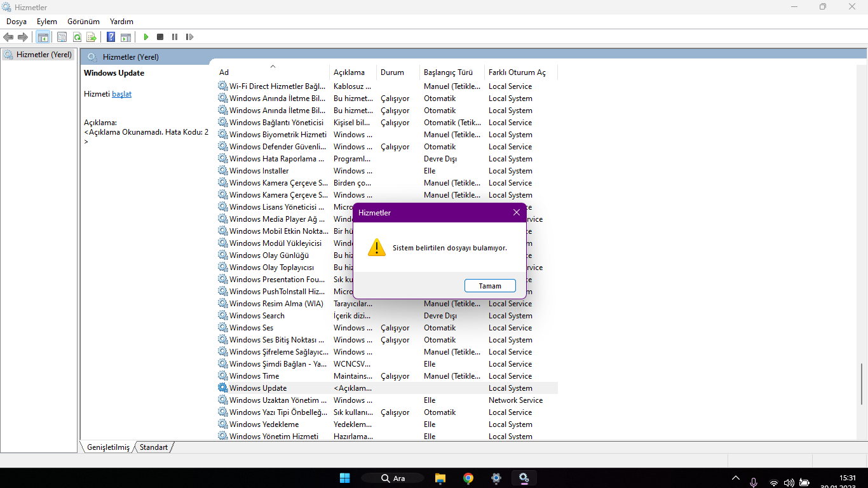868x488 pixels.
Task: Select the Windows Biyometrik Hizmeti row
Action: (387, 134)
